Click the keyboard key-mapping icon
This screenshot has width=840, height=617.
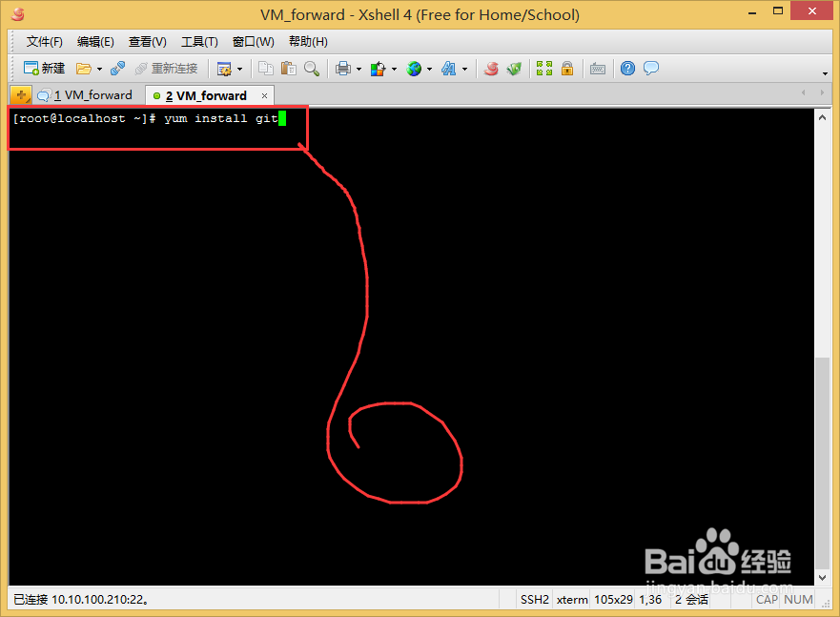[x=597, y=69]
